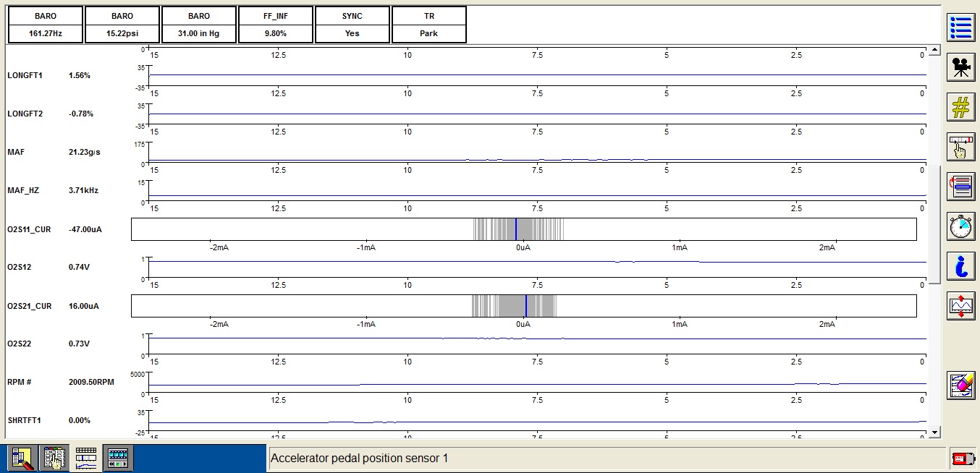Screen dimensions: 980x473
Task: Select the O2S21_CUR parameter label
Action: tap(29, 306)
